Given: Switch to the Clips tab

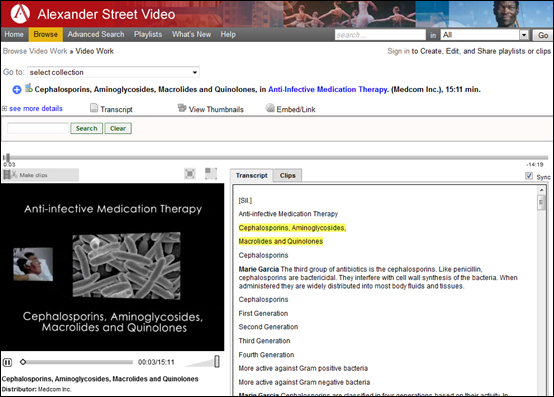Looking at the screenshot, I should (x=288, y=176).
